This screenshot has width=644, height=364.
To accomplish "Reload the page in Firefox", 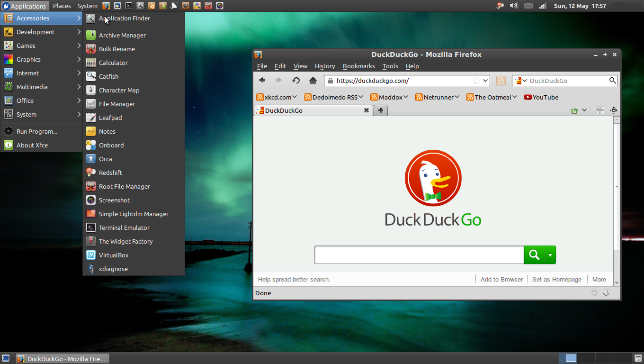I will tap(296, 81).
